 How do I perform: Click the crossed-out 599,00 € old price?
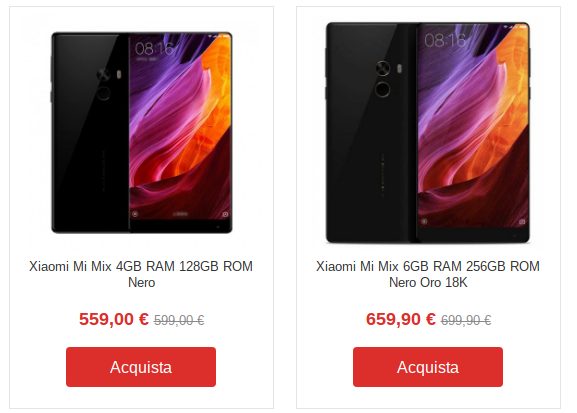pyautogui.click(x=179, y=320)
